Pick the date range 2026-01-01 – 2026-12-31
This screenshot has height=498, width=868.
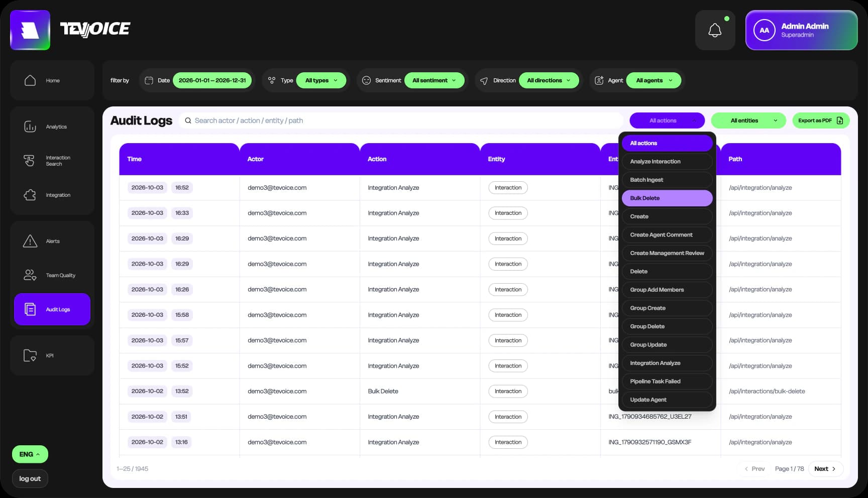212,80
